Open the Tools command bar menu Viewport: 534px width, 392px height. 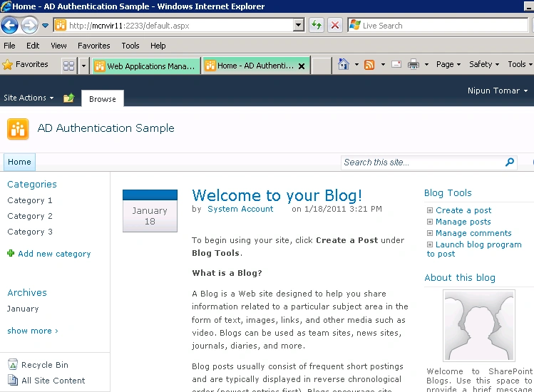coord(520,64)
